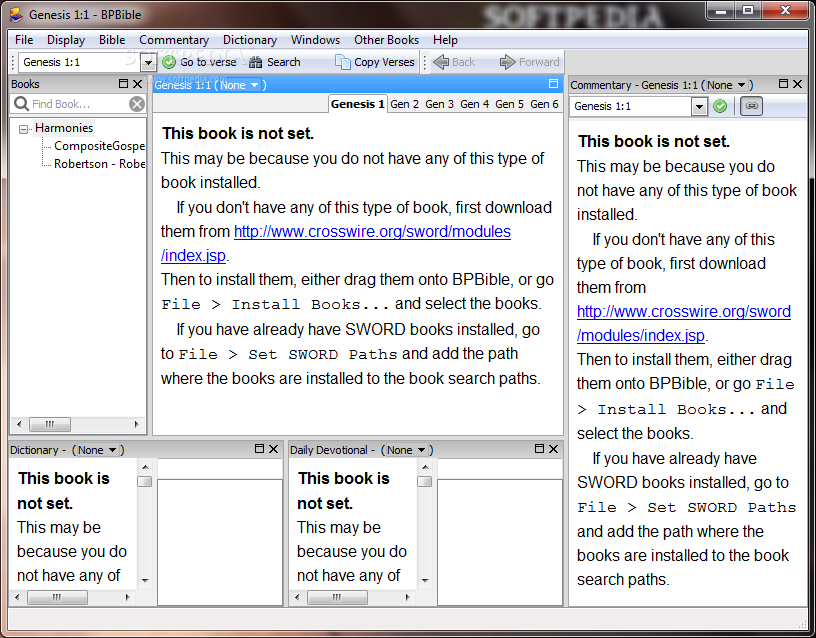816x638 pixels.
Task: Click Books panel scroll right arrow
Action: [x=136, y=424]
